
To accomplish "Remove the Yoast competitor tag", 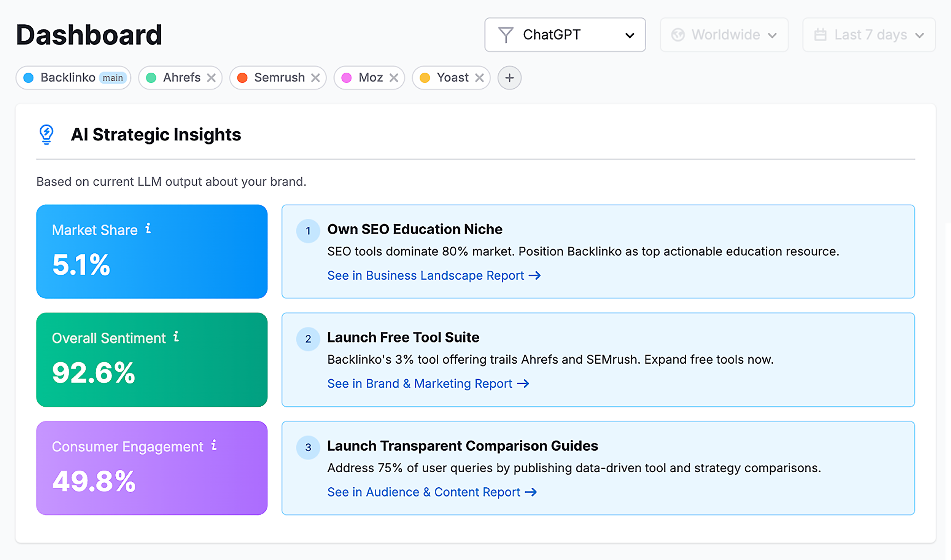I will (479, 78).
